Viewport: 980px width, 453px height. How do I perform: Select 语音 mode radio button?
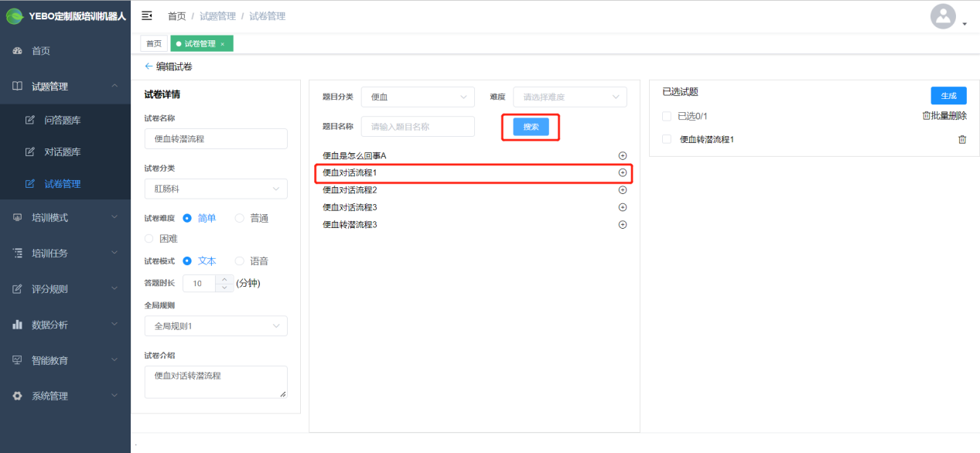(239, 261)
